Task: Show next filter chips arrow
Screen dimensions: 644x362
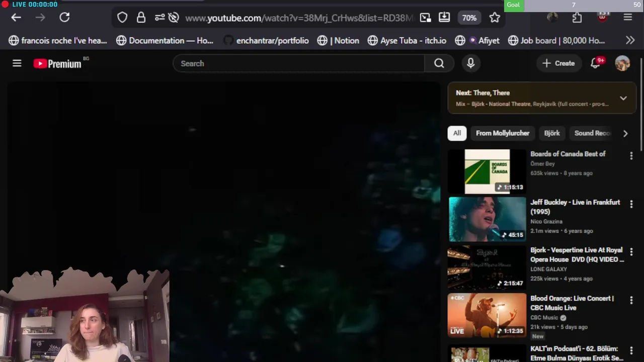Action: click(625, 133)
